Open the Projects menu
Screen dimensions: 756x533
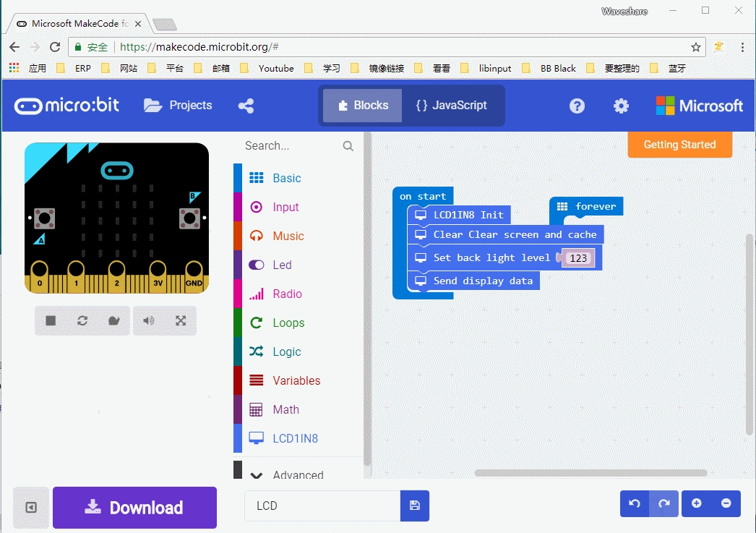click(x=178, y=106)
